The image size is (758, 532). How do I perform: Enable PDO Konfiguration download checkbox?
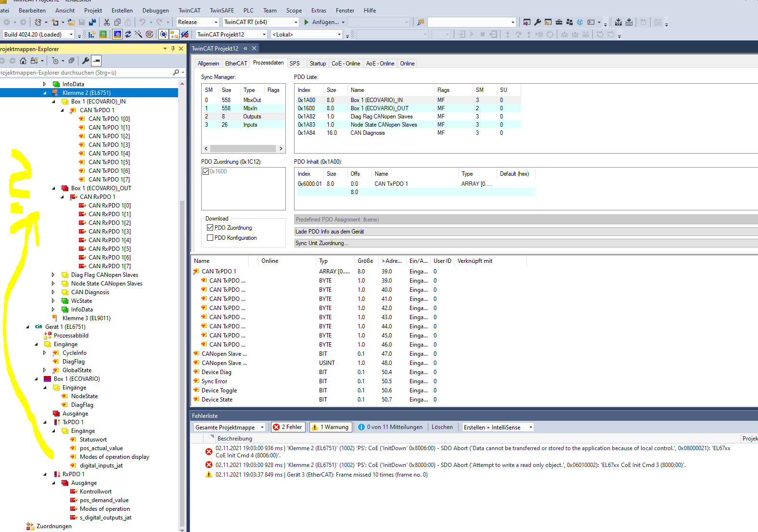tap(210, 238)
